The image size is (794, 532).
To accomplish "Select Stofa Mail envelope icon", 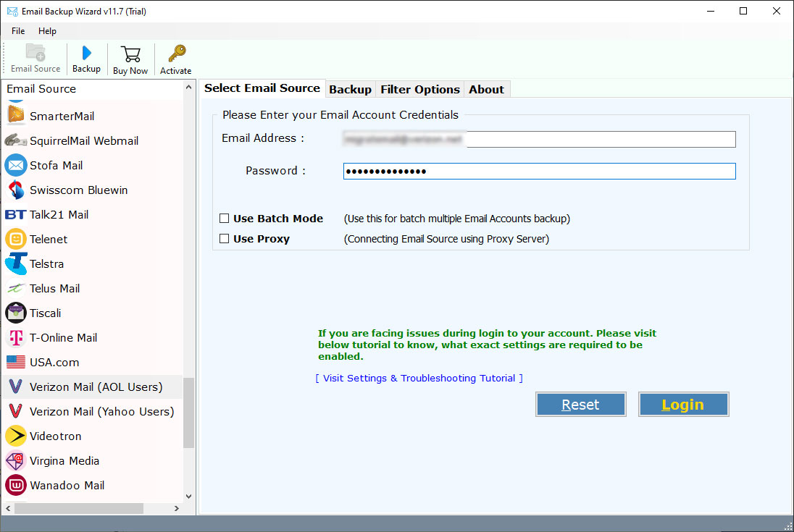I will click(16, 165).
